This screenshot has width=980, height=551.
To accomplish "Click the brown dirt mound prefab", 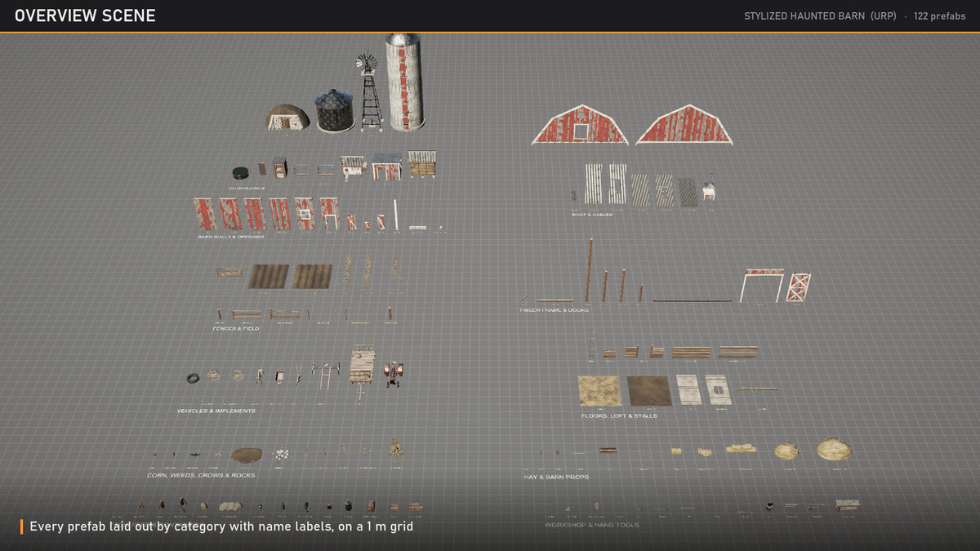I will [x=246, y=455].
